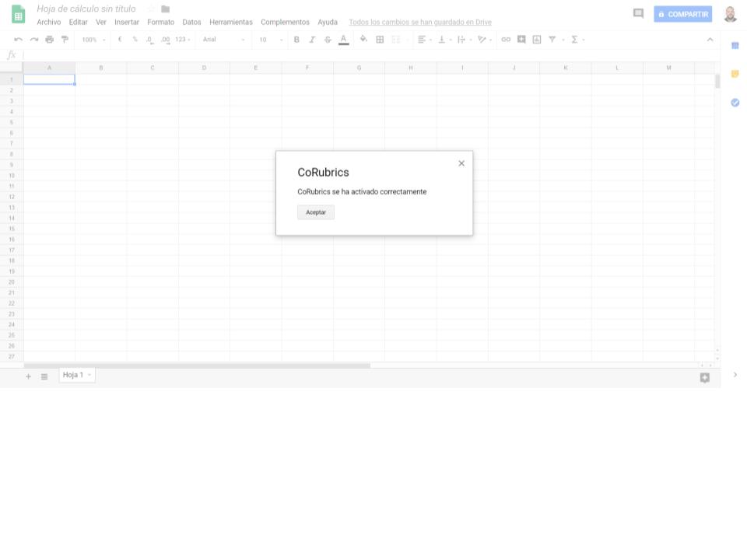Screen dimensions: 747x560
Task: Toggle strikethrough formatting
Action: 328,40
